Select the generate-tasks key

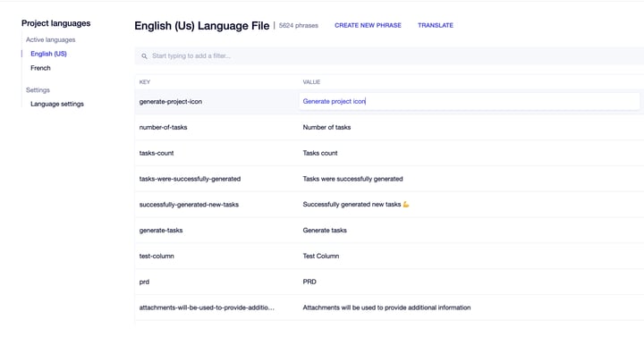tap(161, 231)
